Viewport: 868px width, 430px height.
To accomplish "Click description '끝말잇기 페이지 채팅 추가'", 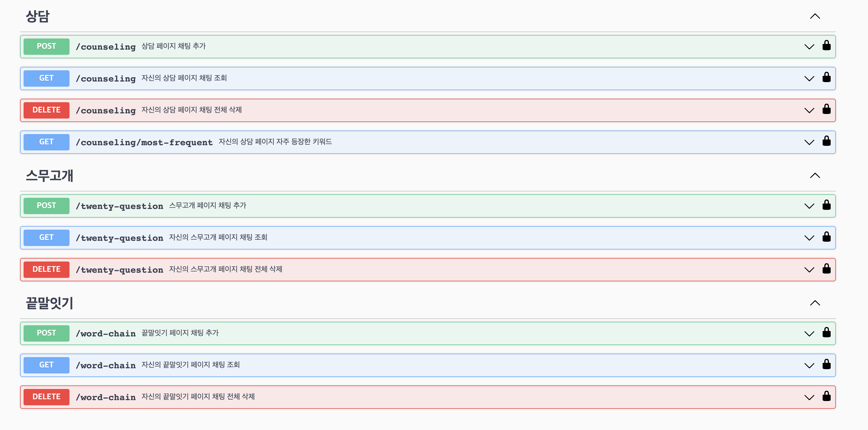I will [x=180, y=333].
